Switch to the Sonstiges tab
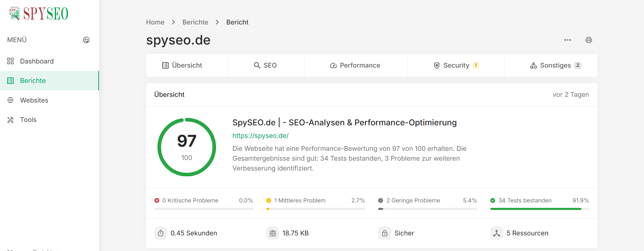Screen dimensions: 644x251 [551, 65]
